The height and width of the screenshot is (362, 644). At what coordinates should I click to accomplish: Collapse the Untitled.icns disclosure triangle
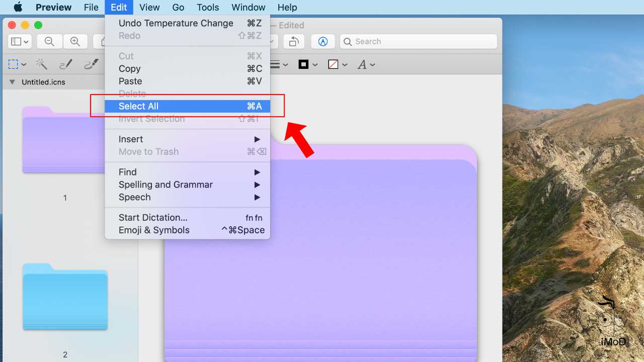pyautogui.click(x=12, y=82)
